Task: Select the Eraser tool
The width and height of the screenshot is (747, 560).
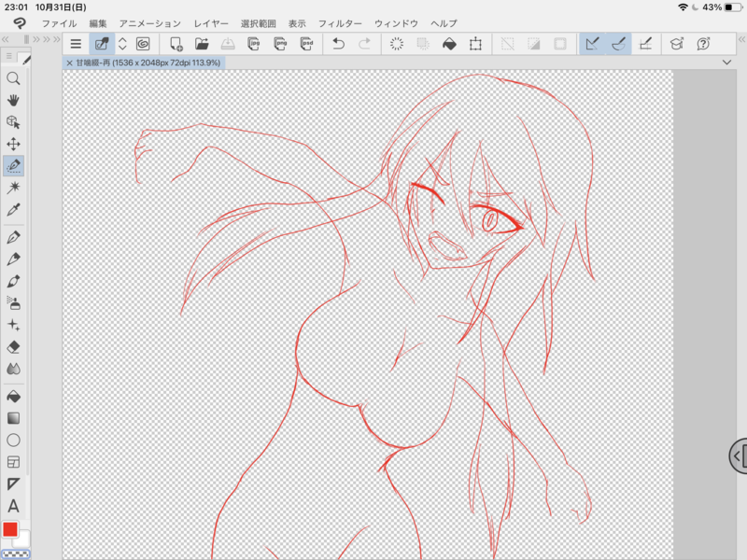Action: click(x=13, y=346)
